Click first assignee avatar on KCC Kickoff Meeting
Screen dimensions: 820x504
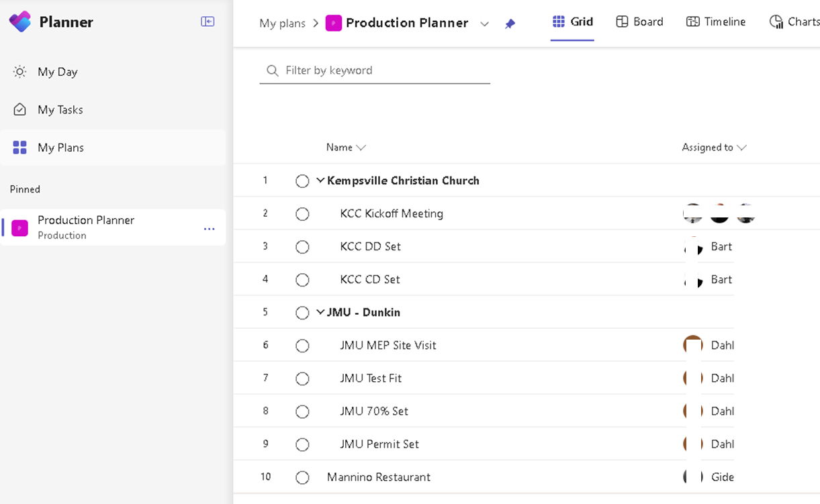[692, 214]
